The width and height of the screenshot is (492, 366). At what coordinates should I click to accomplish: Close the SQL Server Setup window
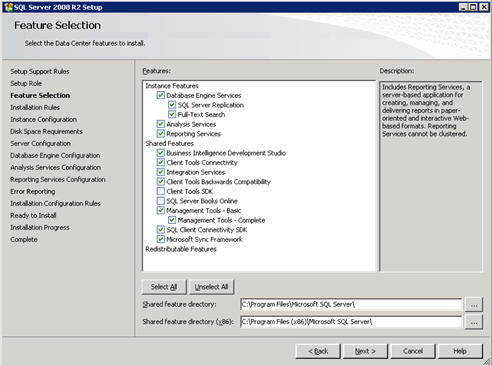(484, 7)
